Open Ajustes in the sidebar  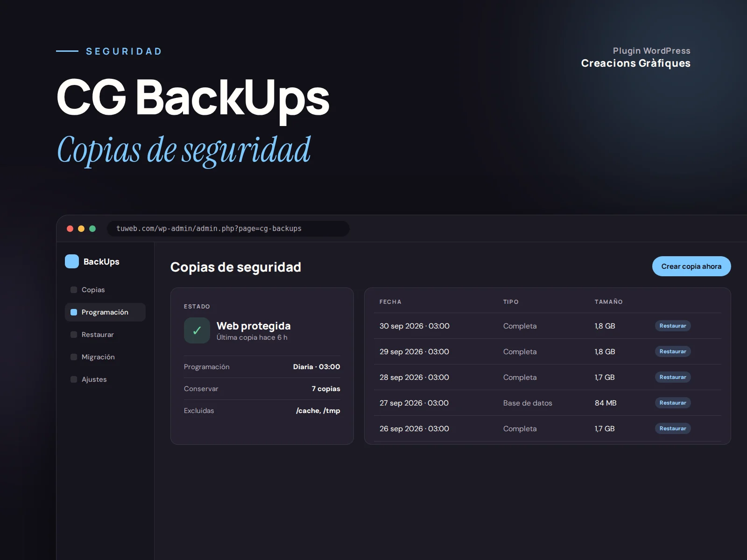pyautogui.click(x=105, y=379)
